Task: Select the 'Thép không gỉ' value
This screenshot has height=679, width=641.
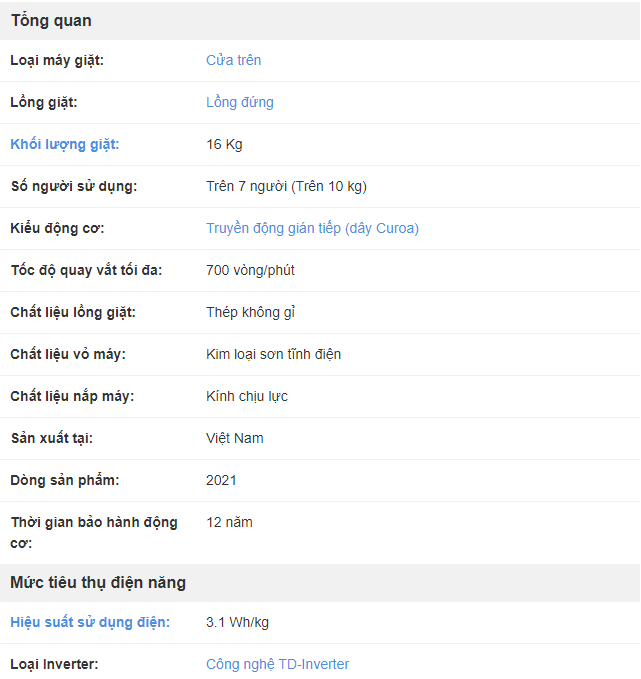Action: pos(250,312)
